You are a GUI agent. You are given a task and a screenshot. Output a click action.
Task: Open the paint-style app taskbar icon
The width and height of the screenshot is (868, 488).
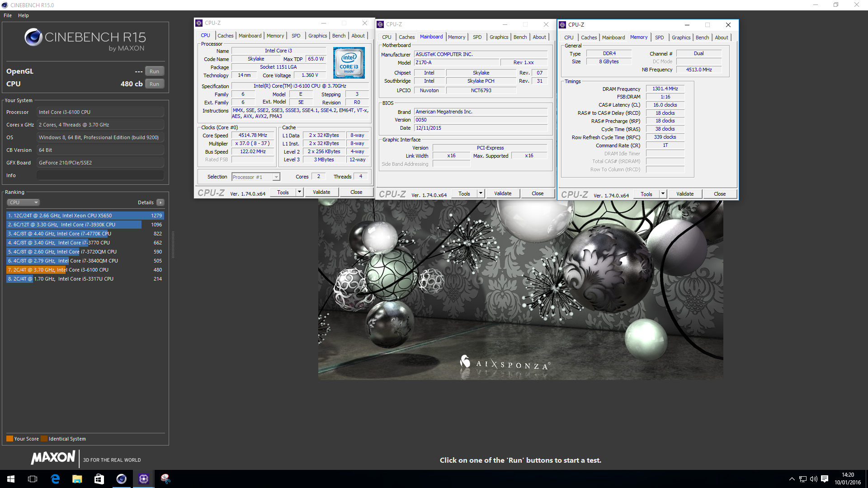tap(165, 479)
